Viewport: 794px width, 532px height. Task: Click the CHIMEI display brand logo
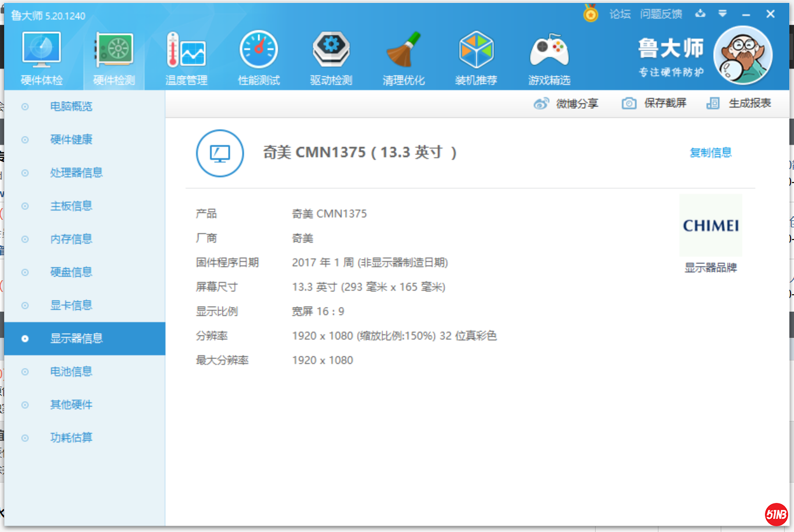[x=710, y=226]
